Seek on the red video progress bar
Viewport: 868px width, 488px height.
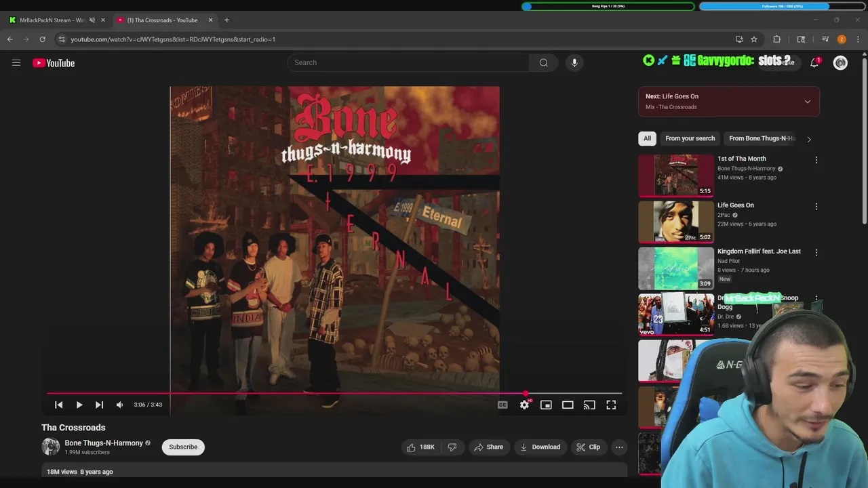pyautogui.click(x=334, y=393)
